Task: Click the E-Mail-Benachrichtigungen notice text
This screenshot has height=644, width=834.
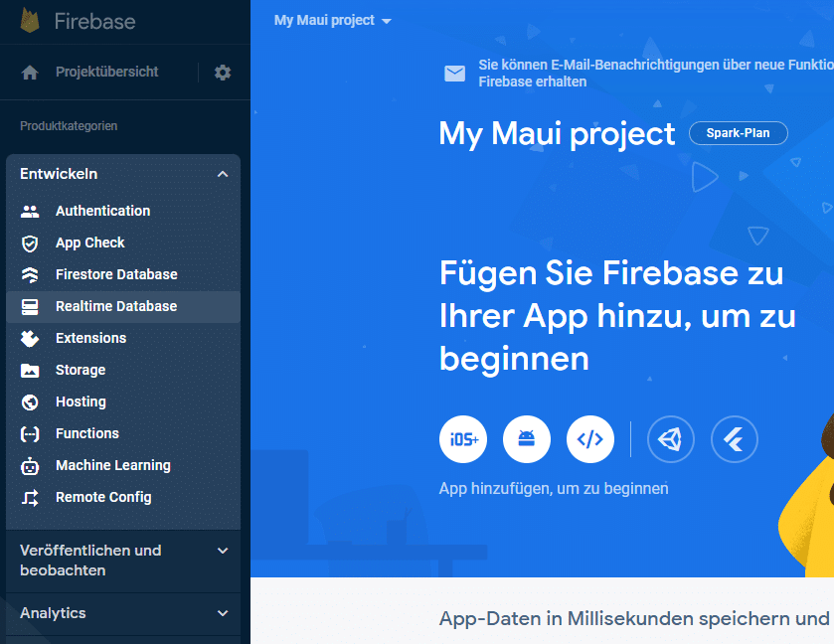Action: (x=656, y=74)
